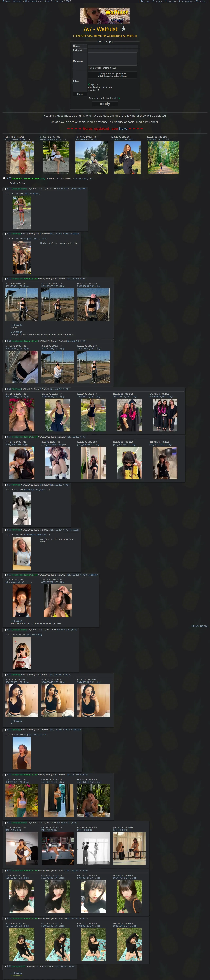The width and height of the screenshot is (210, 980).
Task: Click the >>552254 quote link in post 552255
Action: 16,621
